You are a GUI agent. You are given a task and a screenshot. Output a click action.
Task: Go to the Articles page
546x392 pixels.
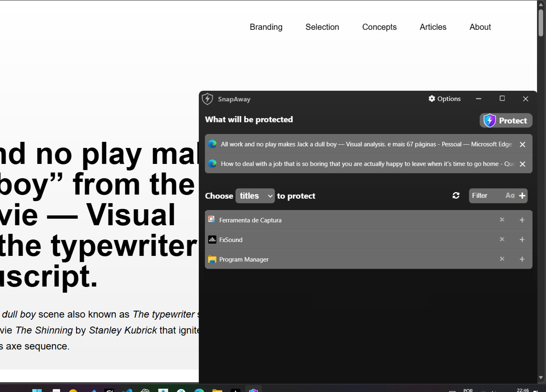(x=433, y=27)
